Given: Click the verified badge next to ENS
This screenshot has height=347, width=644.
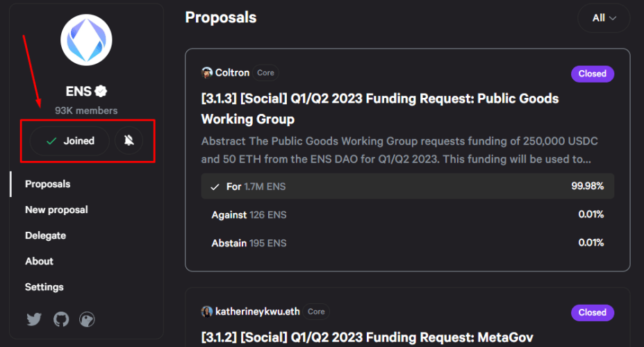Looking at the screenshot, I should point(101,91).
